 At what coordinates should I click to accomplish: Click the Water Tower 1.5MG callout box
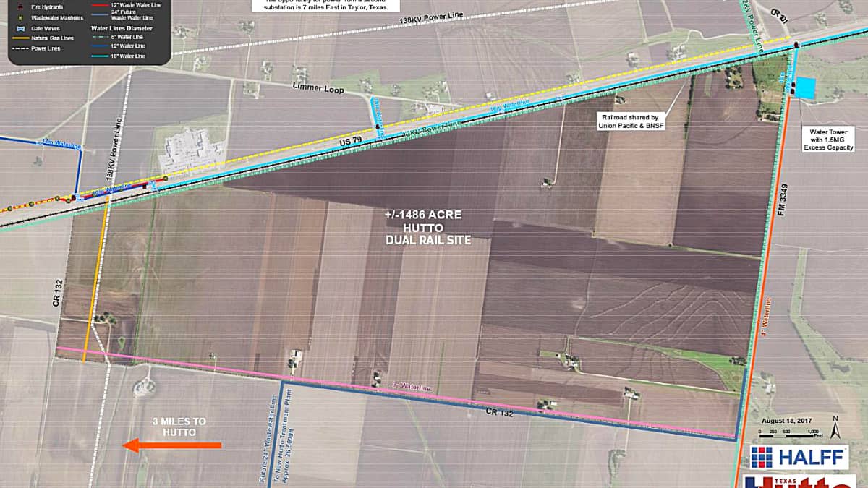828,138
